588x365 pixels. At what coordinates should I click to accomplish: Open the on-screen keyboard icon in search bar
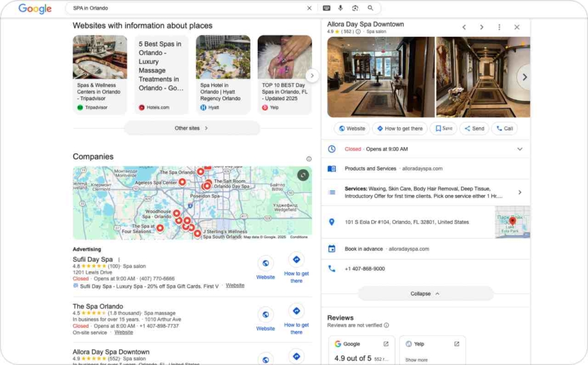[x=327, y=9]
